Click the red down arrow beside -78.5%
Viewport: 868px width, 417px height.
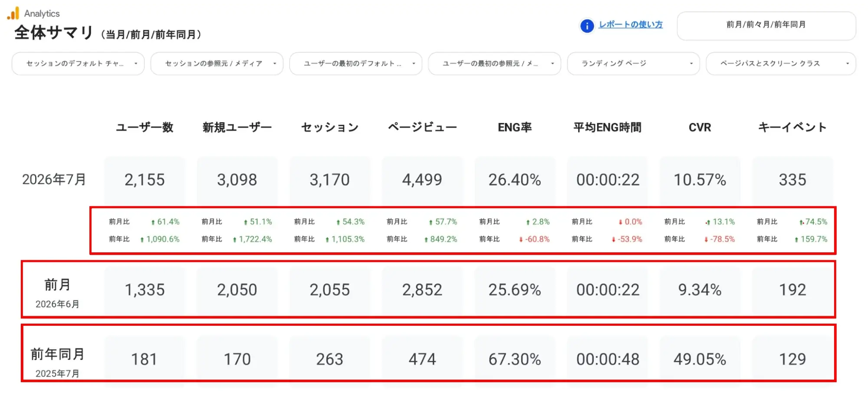click(x=706, y=239)
